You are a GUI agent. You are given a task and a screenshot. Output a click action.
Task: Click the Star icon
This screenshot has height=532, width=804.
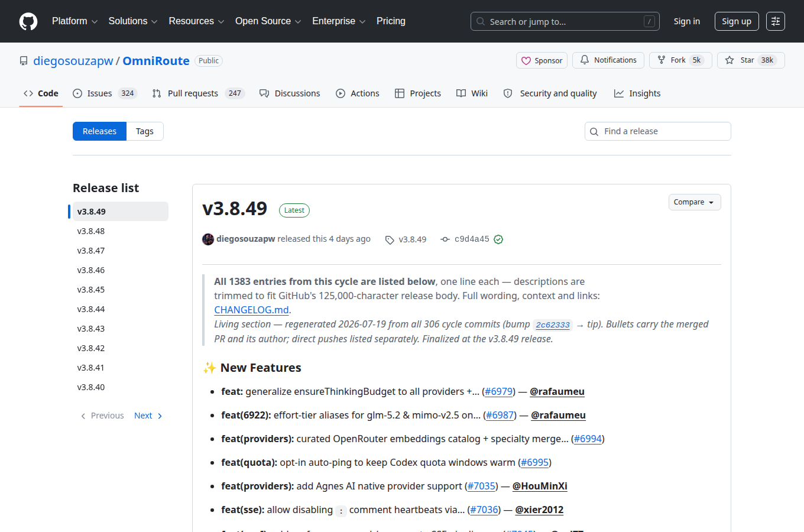(x=730, y=60)
